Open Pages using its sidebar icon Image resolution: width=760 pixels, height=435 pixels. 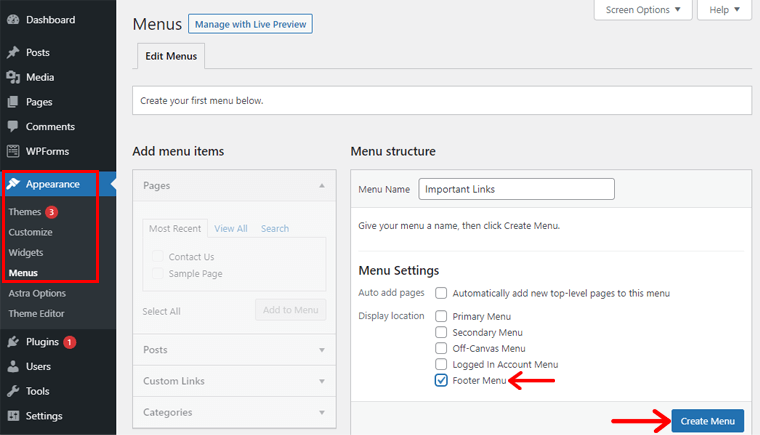[13, 102]
